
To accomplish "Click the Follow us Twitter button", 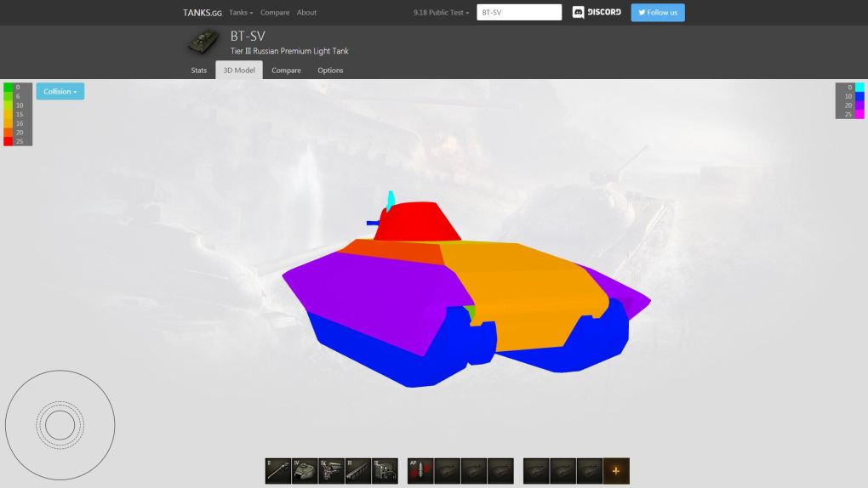I will 657,13.
